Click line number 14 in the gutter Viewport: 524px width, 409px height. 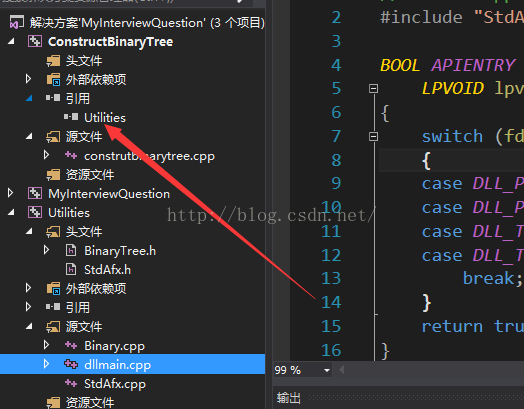coord(331,302)
